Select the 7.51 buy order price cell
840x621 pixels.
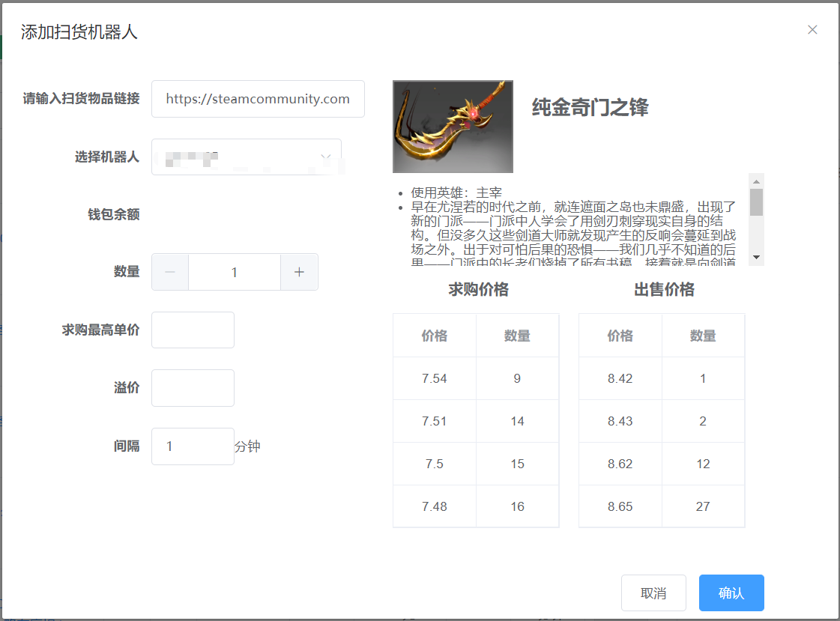point(435,421)
